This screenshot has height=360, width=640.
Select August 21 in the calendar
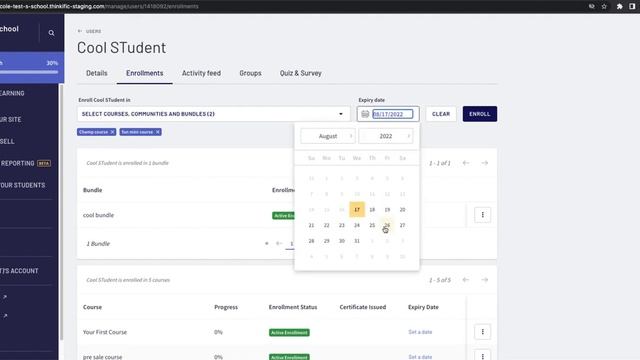pyautogui.click(x=311, y=225)
